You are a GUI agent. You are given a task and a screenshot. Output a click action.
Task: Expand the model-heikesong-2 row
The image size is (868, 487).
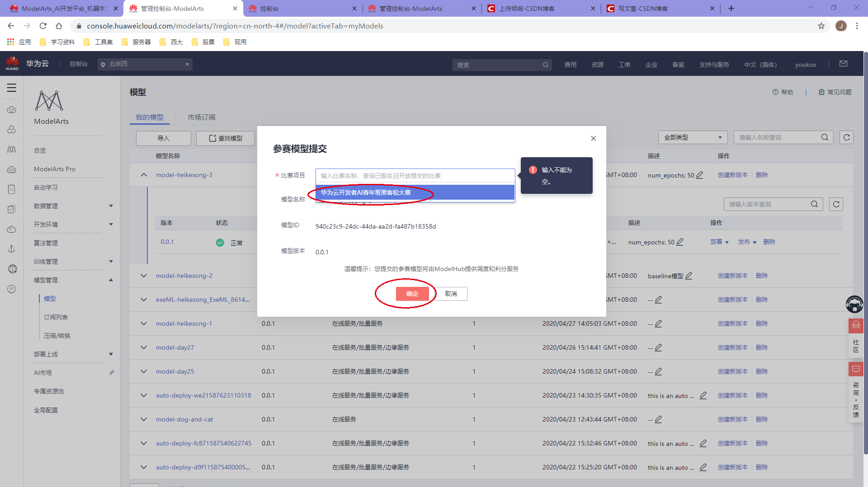pyautogui.click(x=144, y=276)
